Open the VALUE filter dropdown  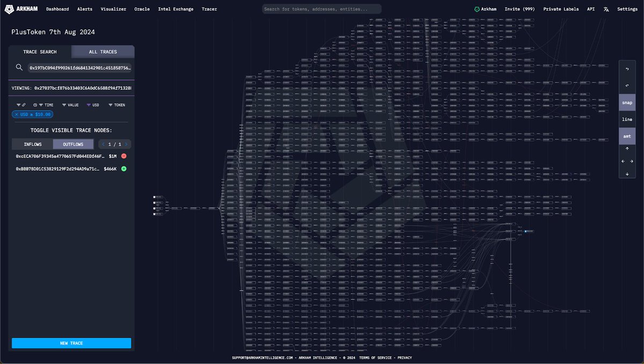point(71,105)
